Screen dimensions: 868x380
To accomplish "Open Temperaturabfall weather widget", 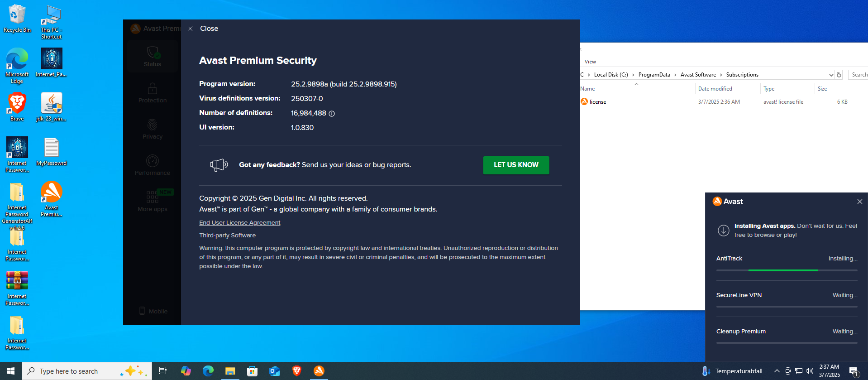I will coord(732,371).
